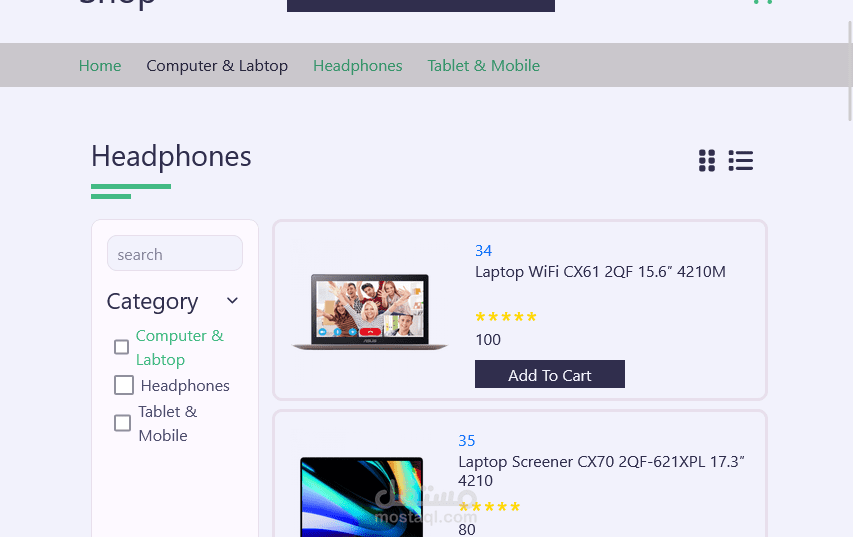Viewport: 853px width, 537px height.
Task: Open Tablet & Mobile navigation item
Action: [x=484, y=65]
